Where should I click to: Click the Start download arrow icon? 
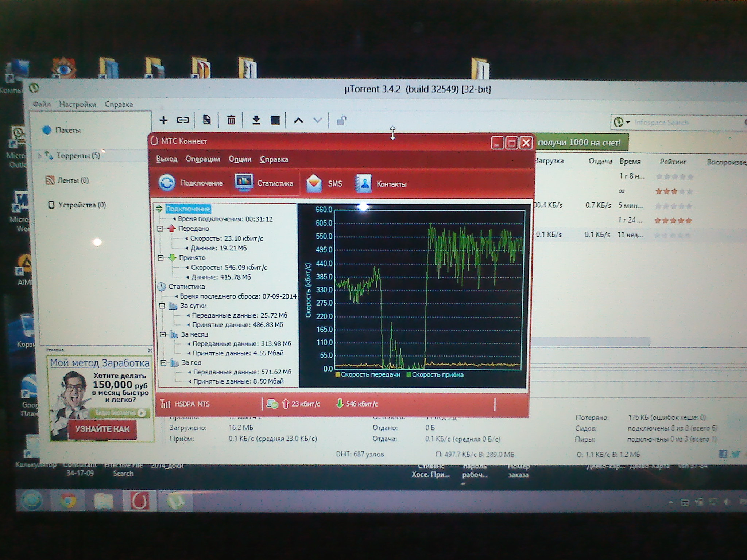tap(256, 120)
